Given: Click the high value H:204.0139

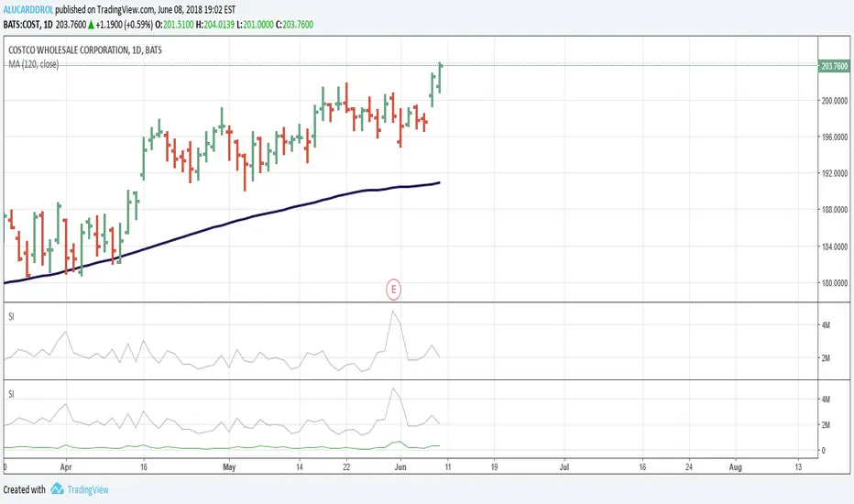Looking at the screenshot, I should [x=215, y=25].
